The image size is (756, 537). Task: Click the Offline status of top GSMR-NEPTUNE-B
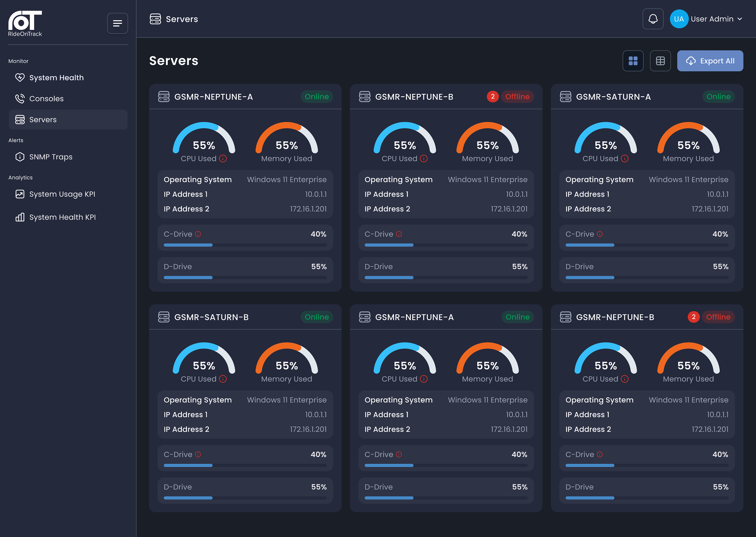pyautogui.click(x=517, y=96)
